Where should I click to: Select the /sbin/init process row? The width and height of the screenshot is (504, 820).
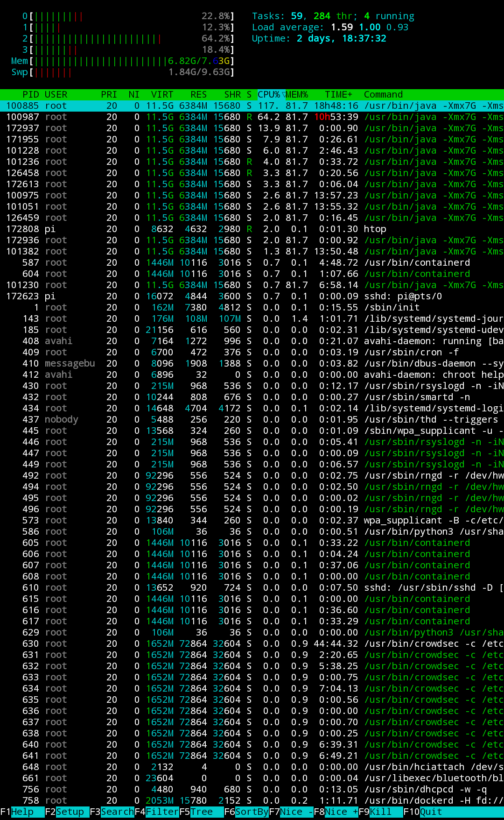[x=252, y=308]
